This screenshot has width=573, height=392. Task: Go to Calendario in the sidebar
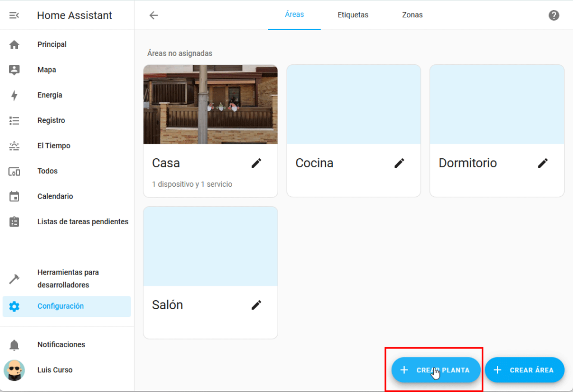pos(55,196)
